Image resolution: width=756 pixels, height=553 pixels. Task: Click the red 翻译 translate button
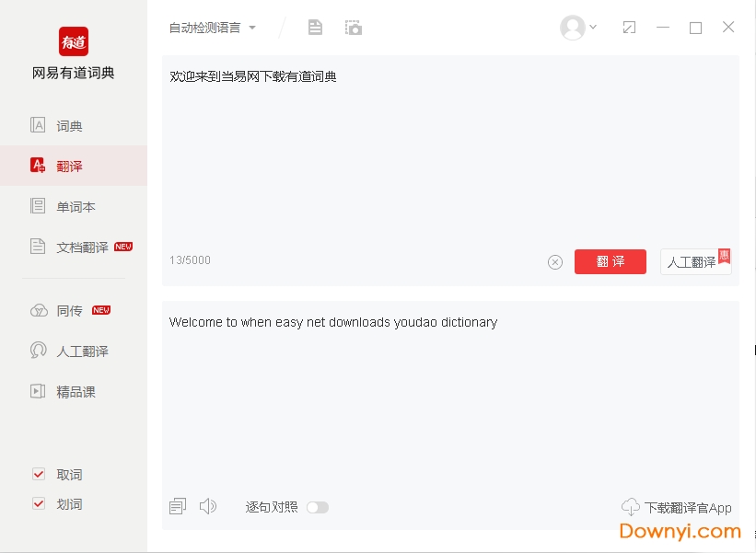click(x=610, y=261)
